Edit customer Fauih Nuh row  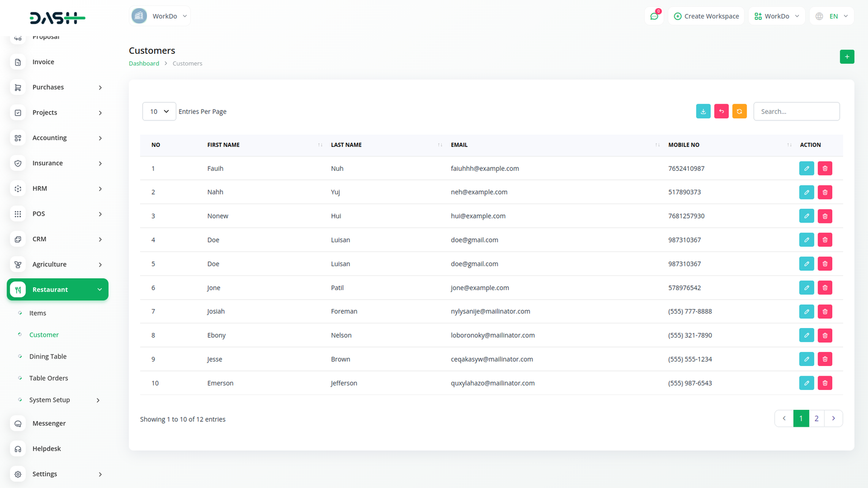806,169
